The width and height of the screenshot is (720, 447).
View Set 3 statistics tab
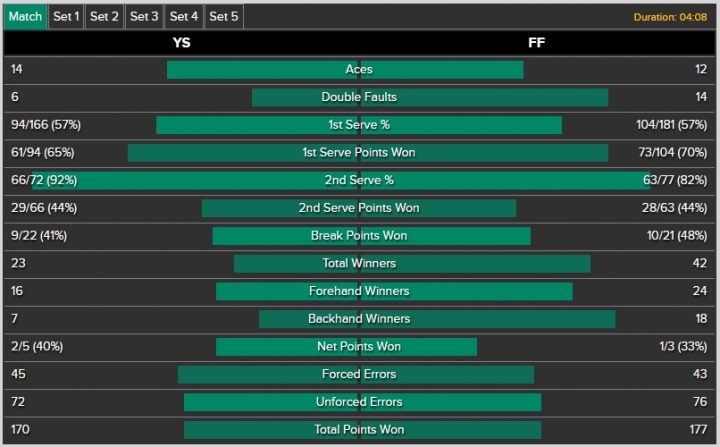[144, 17]
